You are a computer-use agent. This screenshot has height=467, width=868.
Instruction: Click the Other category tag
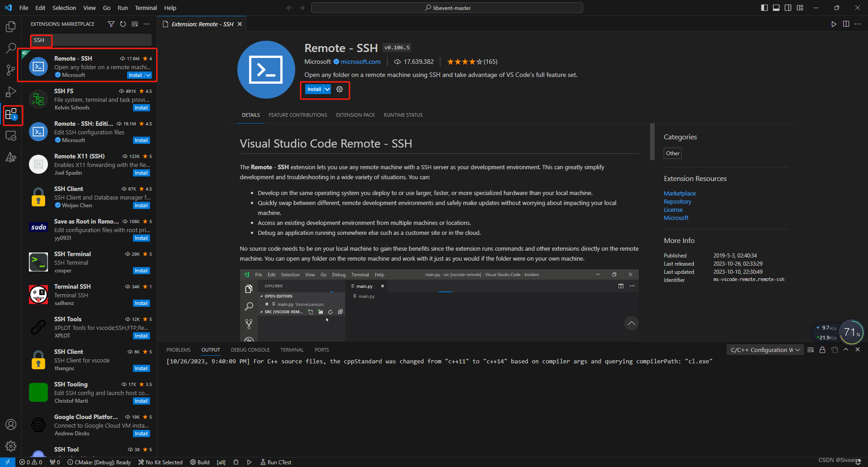click(x=673, y=153)
